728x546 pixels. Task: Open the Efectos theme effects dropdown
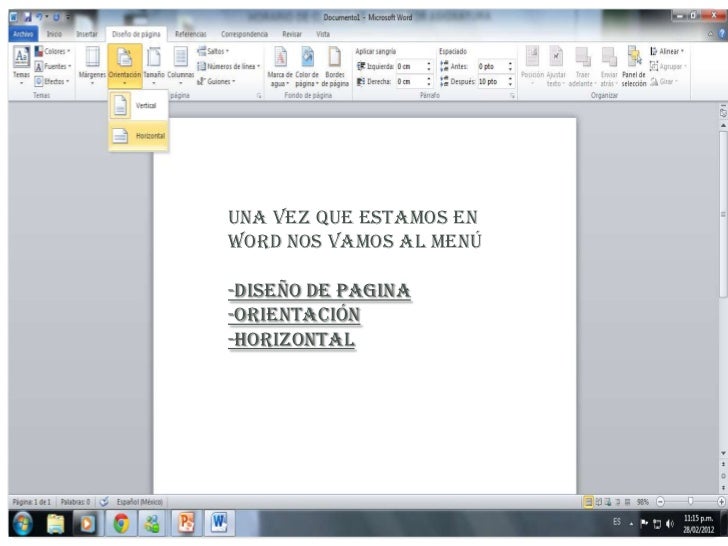(52, 81)
